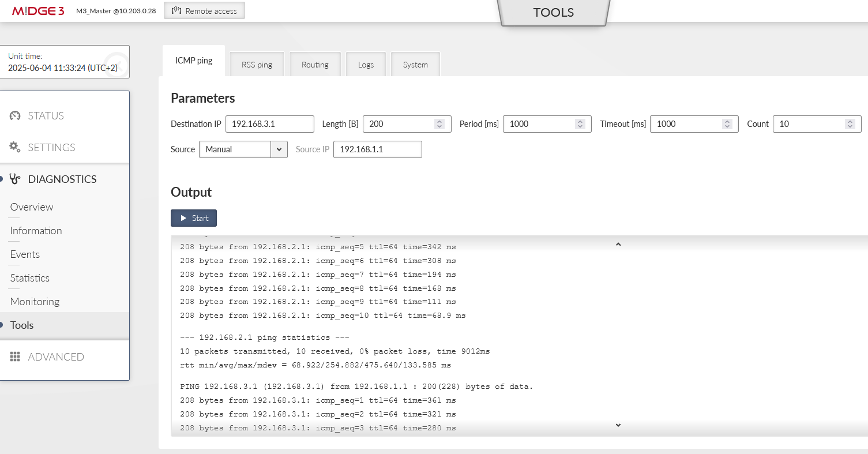
Task: Switch to the RSS ping tab
Action: pyautogui.click(x=257, y=65)
